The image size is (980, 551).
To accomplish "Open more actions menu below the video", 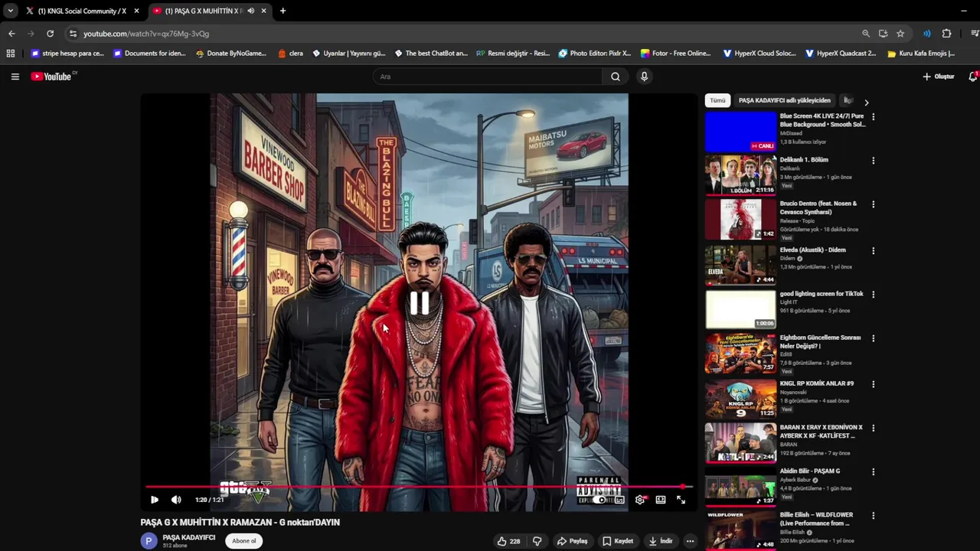I will (690, 541).
